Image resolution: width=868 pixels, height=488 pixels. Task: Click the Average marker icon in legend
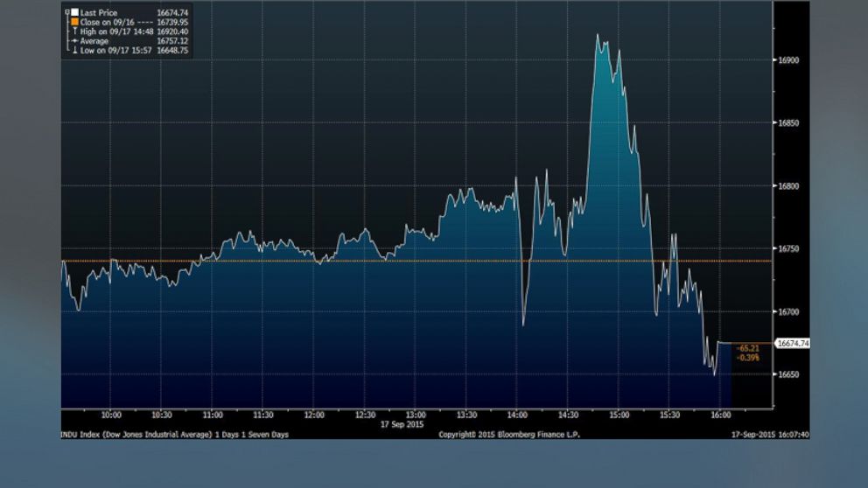[x=74, y=41]
